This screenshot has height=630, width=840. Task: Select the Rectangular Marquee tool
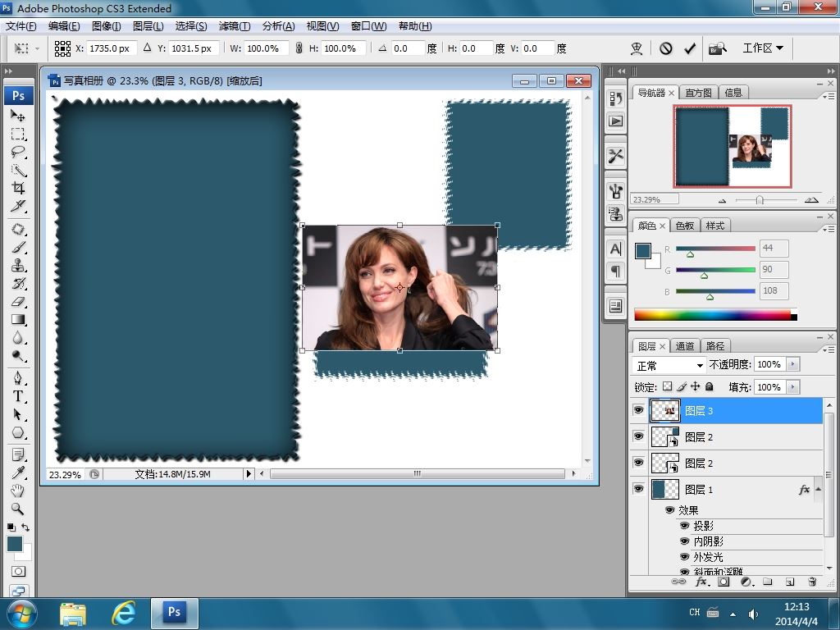click(x=18, y=134)
